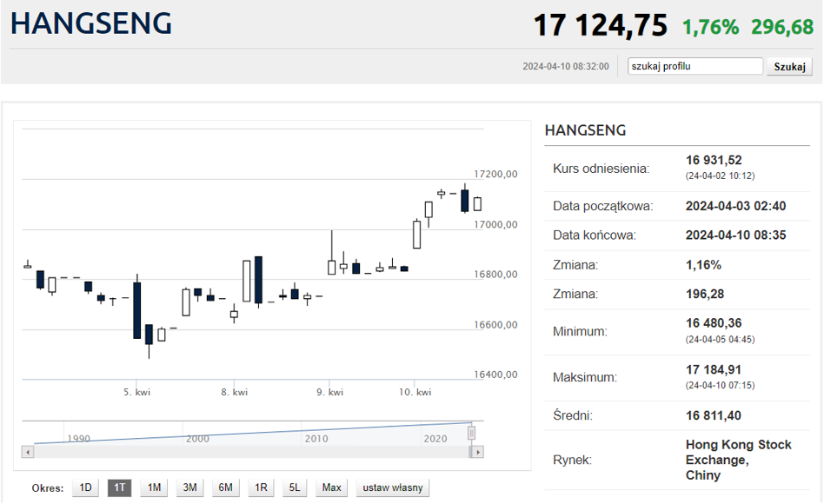Click the navigator scrollbar track near 2000

coord(197,452)
